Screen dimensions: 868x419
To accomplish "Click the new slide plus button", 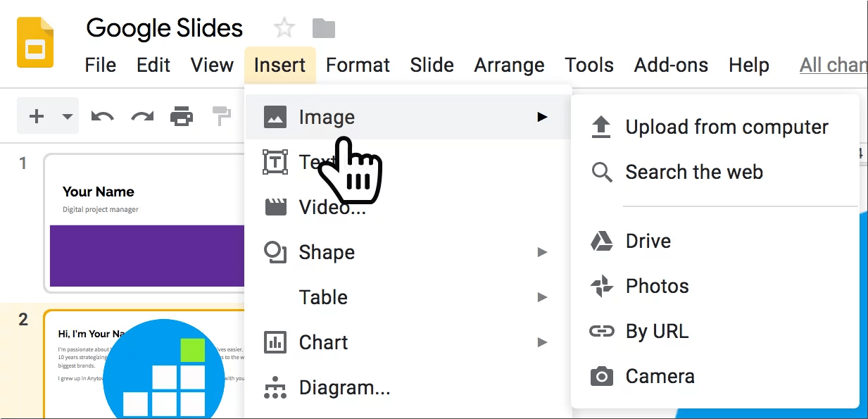I will [37, 116].
